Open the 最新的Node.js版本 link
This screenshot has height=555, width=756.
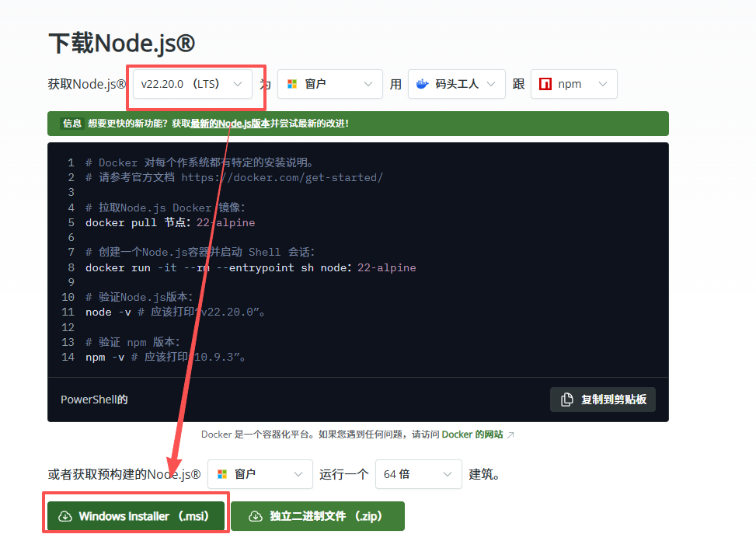pyautogui.click(x=230, y=124)
